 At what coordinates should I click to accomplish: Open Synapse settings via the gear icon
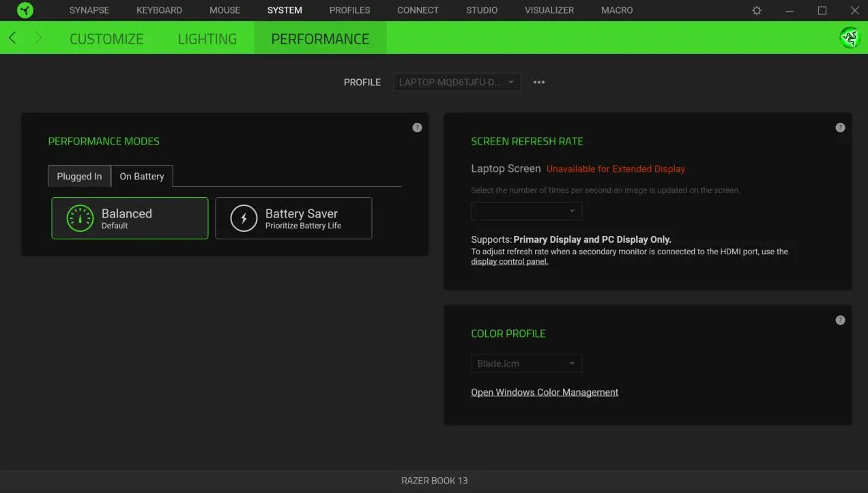pyautogui.click(x=755, y=10)
